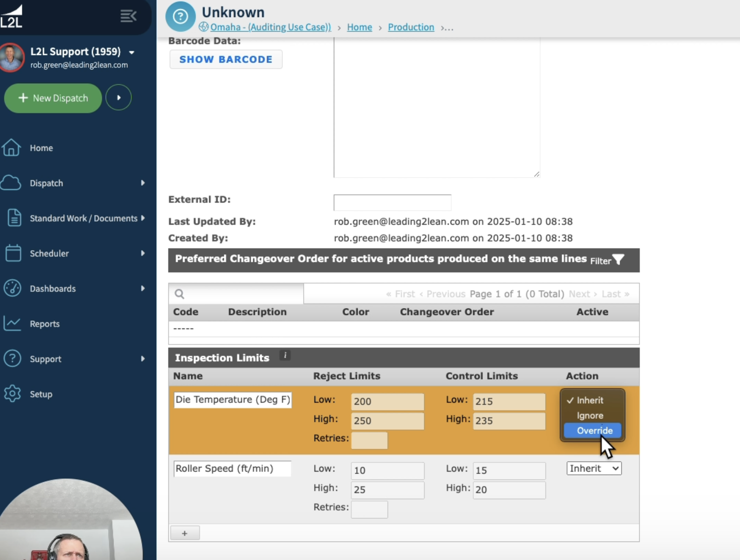Click the Unknown page help circle icon
The width and height of the screenshot is (740, 560).
click(181, 17)
